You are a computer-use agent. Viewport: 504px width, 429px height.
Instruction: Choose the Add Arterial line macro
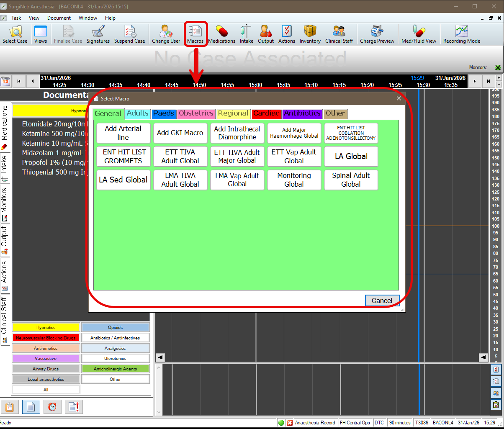[x=123, y=133]
